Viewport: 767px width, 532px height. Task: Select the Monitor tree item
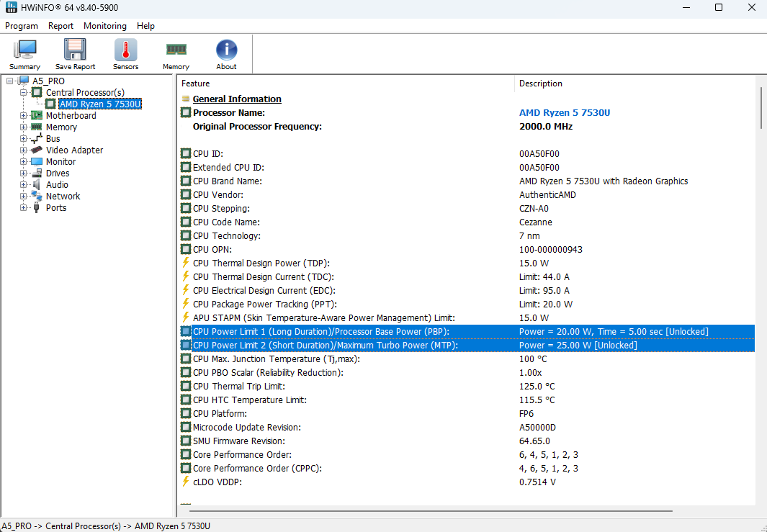[60, 162]
